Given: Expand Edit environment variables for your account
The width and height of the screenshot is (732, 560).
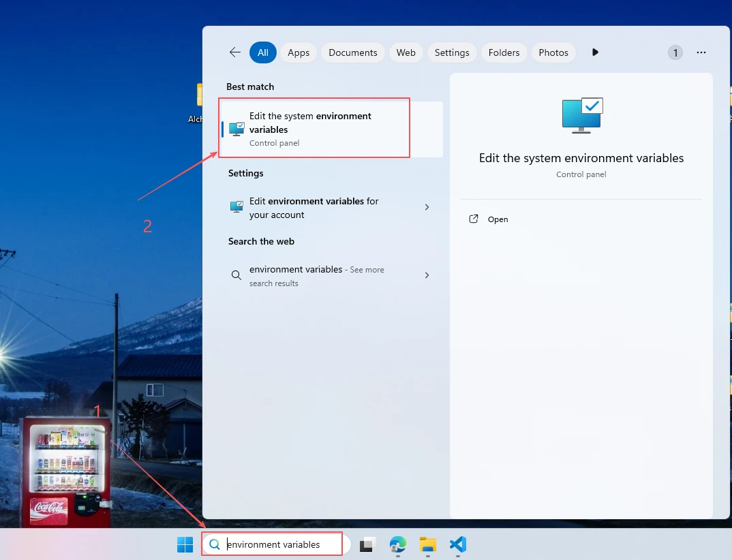Looking at the screenshot, I should coord(427,207).
